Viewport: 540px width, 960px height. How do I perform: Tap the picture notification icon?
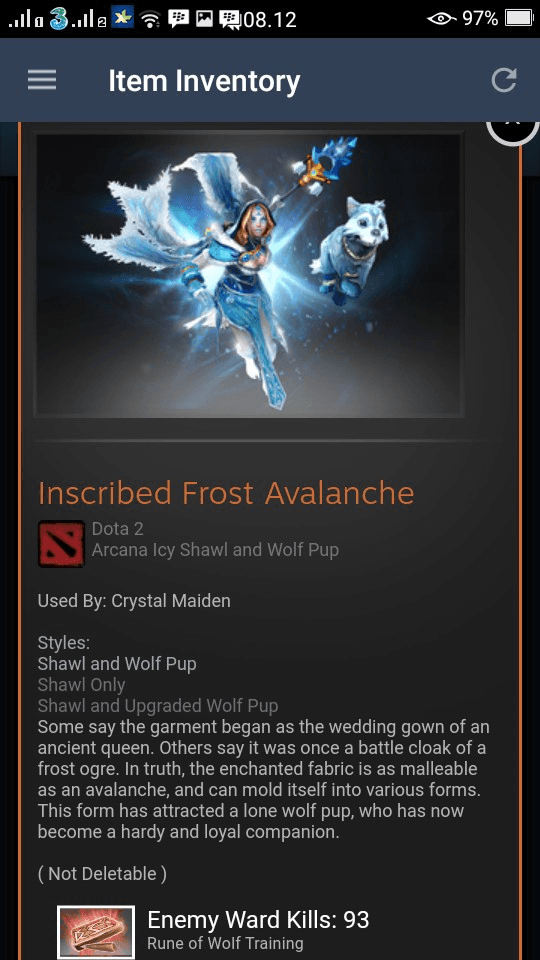pos(204,19)
